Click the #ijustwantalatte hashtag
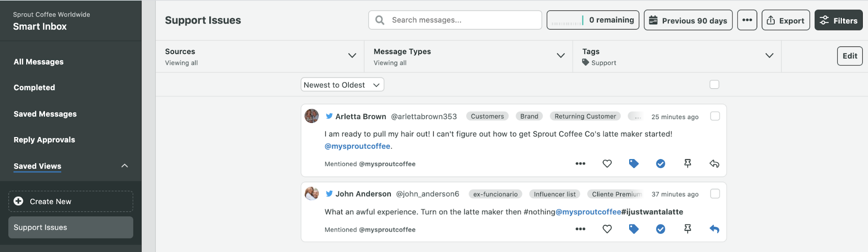Image resolution: width=868 pixels, height=252 pixels. point(652,212)
